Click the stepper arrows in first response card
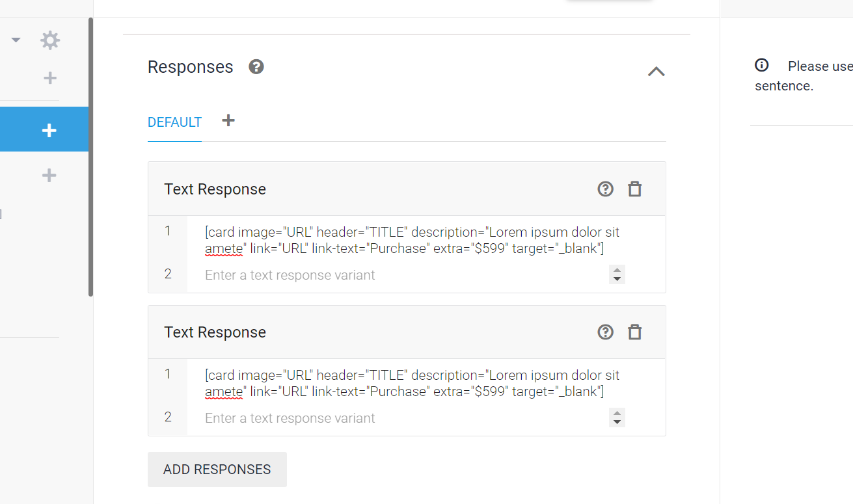The width and height of the screenshot is (853, 504). tap(617, 274)
